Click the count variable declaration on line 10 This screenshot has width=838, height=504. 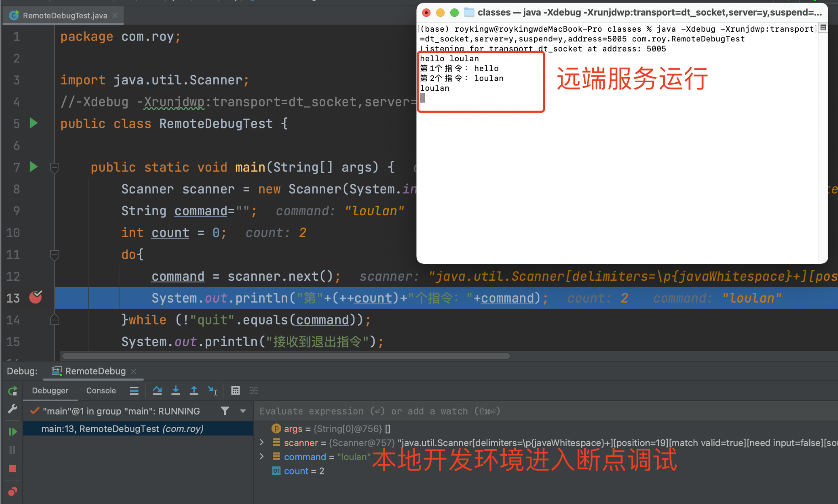(x=170, y=233)
